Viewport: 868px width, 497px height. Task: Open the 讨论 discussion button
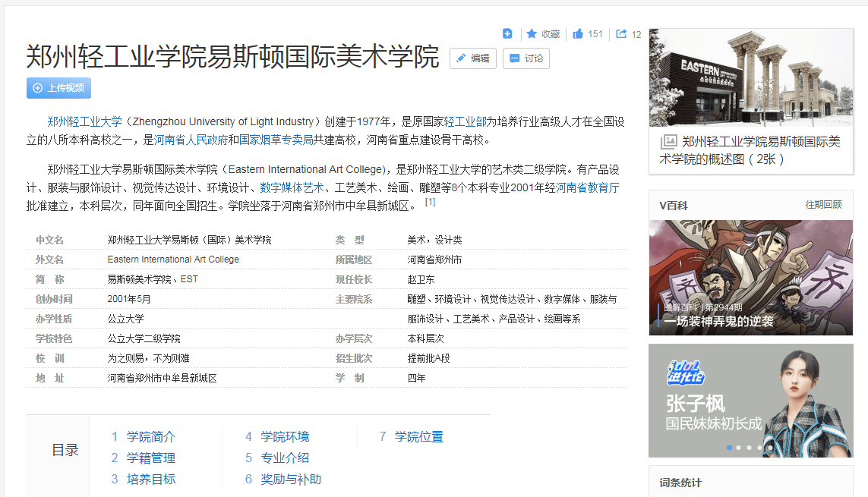(x=526, y=58)
